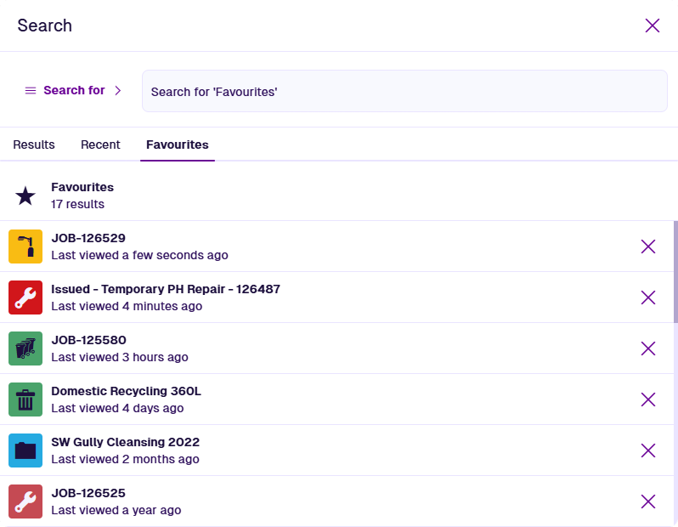Click the bold Favourites heading beside the star

tap(83, 187)
